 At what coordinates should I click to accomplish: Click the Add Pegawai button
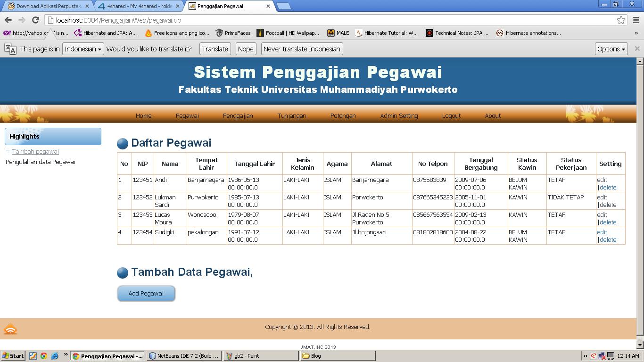(x=146, y=293)
